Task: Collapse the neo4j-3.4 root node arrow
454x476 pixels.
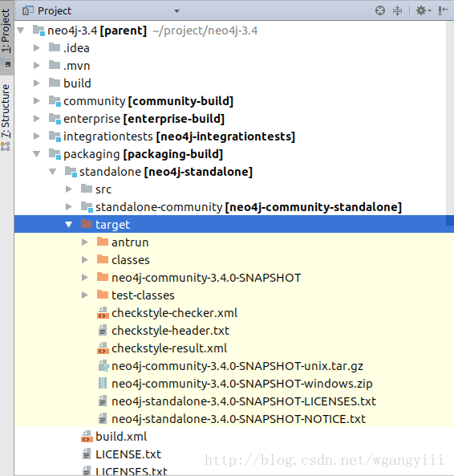Action: point(21,31)
